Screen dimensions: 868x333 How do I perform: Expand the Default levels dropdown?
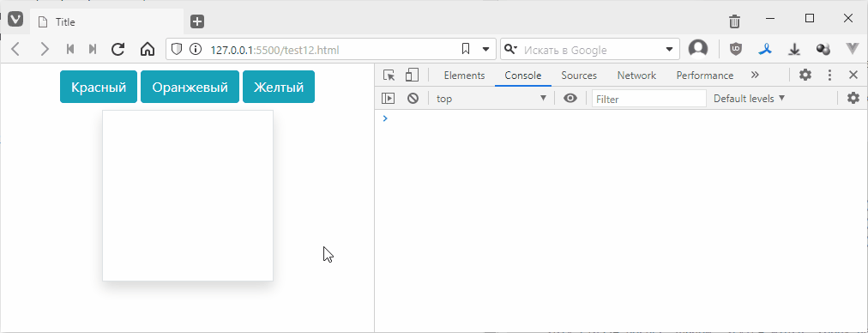(x=749, y=99)
